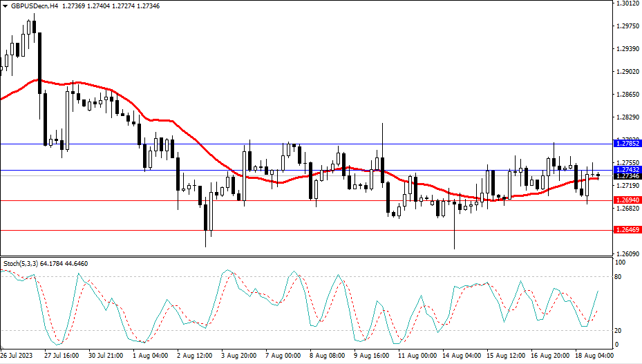642x364 pixels.
Task: Click the 11 Aug 00:00 time label
Action: 416,356
